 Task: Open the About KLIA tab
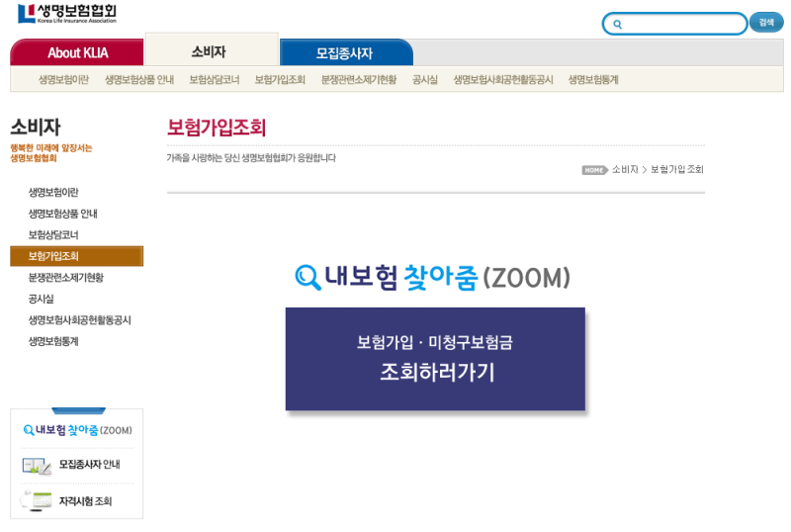coord(77,52)
